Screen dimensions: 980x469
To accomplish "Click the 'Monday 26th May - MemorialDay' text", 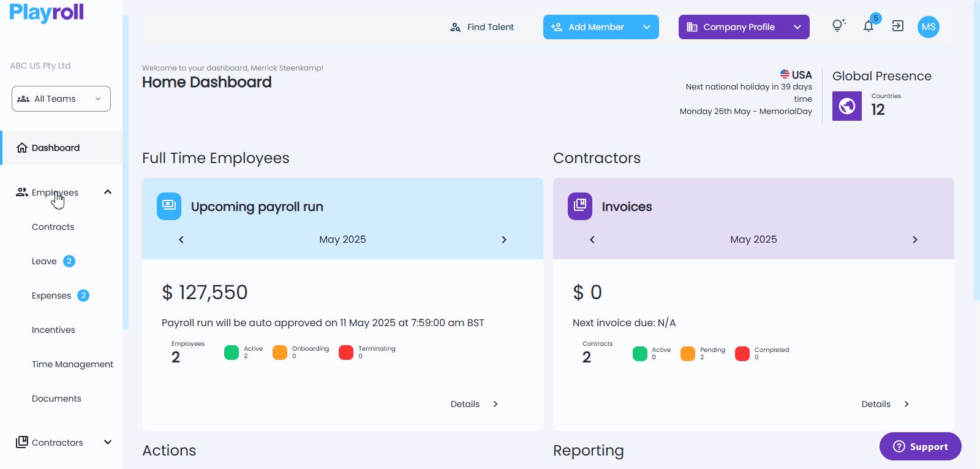I will tap(746, 112).
